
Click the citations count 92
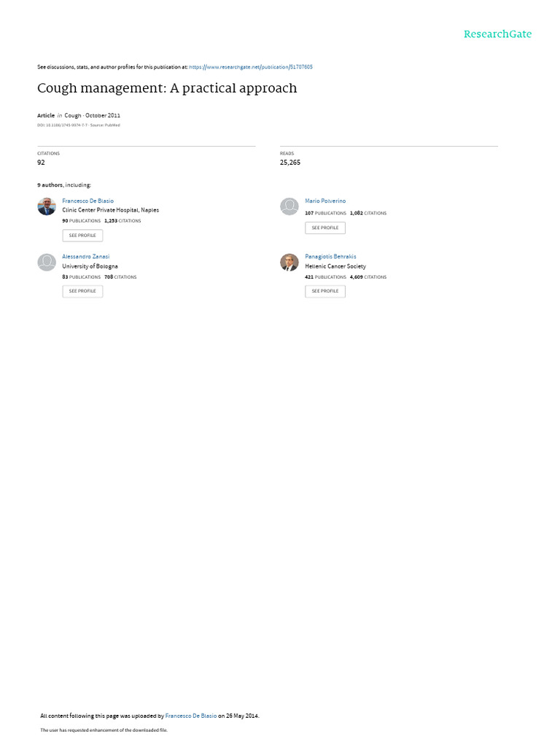41,163
